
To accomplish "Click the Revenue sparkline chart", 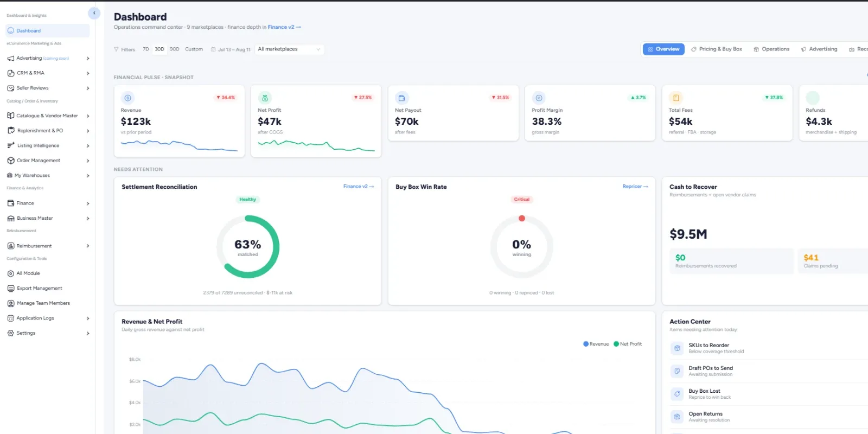I will (179, 145).
